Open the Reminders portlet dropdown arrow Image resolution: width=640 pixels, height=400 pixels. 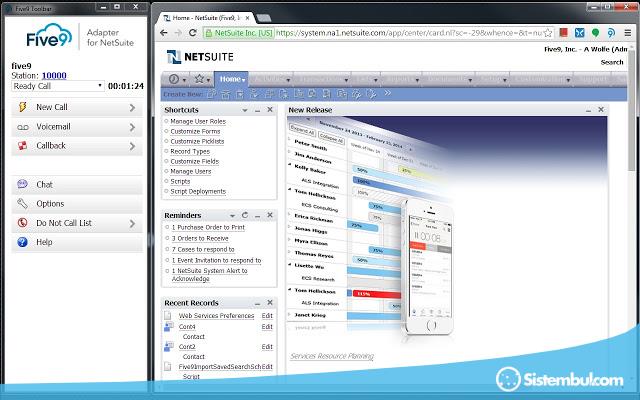(x=232, y=216)
